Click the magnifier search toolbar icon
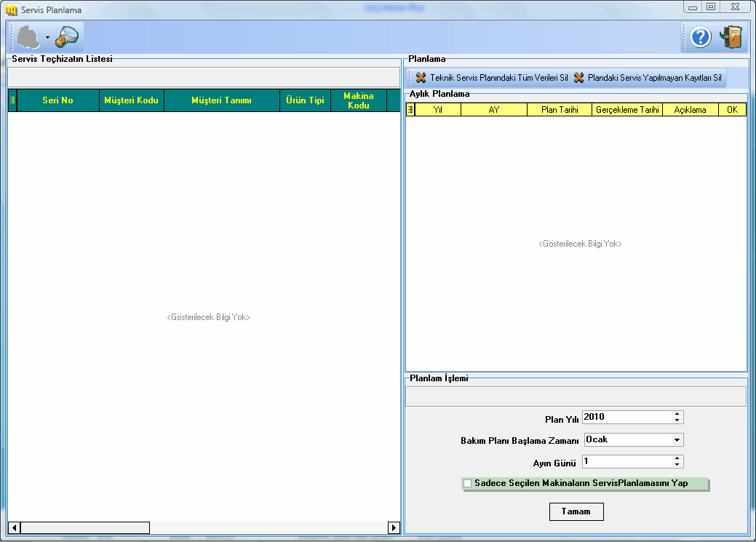The width and height of the screenshot is (756, 542). pyautogui.click(x=66, y=37)
